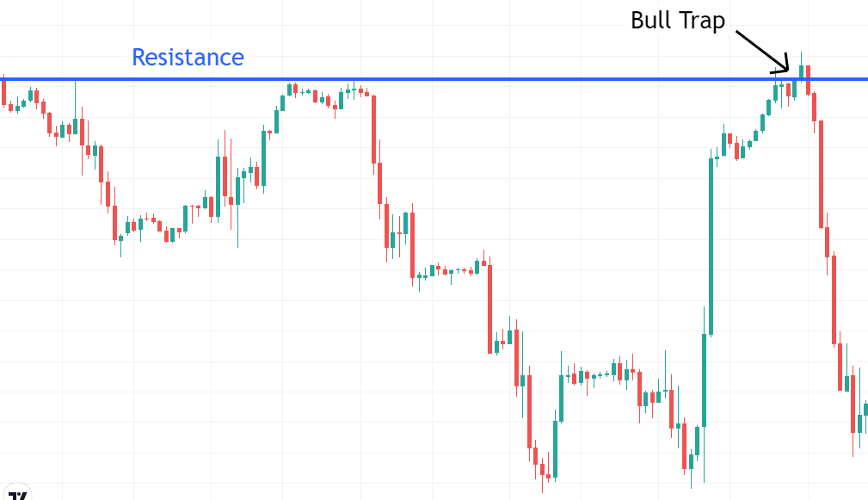Select the long red candle in the chart's middle
This screenshot has height=500, width=868.
coord(489,308)
